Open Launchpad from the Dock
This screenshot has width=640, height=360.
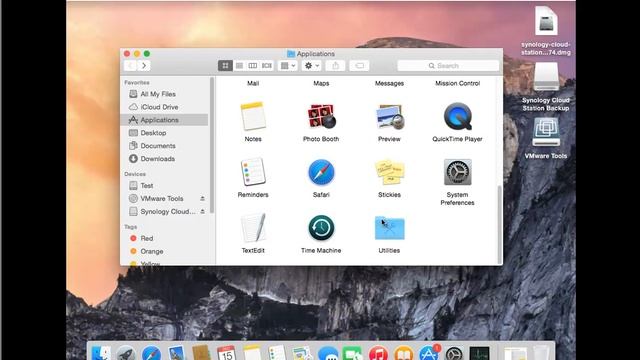[126, 353]
